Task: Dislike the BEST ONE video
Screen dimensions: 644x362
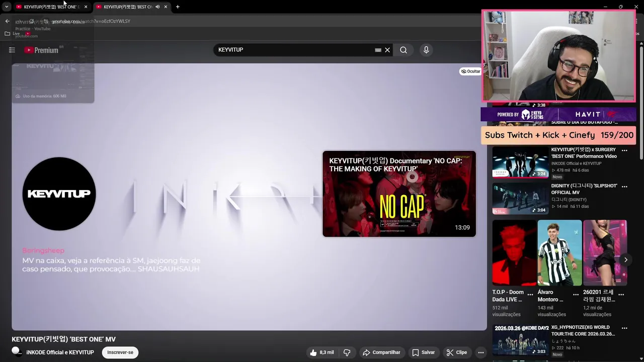Action: 347,352
